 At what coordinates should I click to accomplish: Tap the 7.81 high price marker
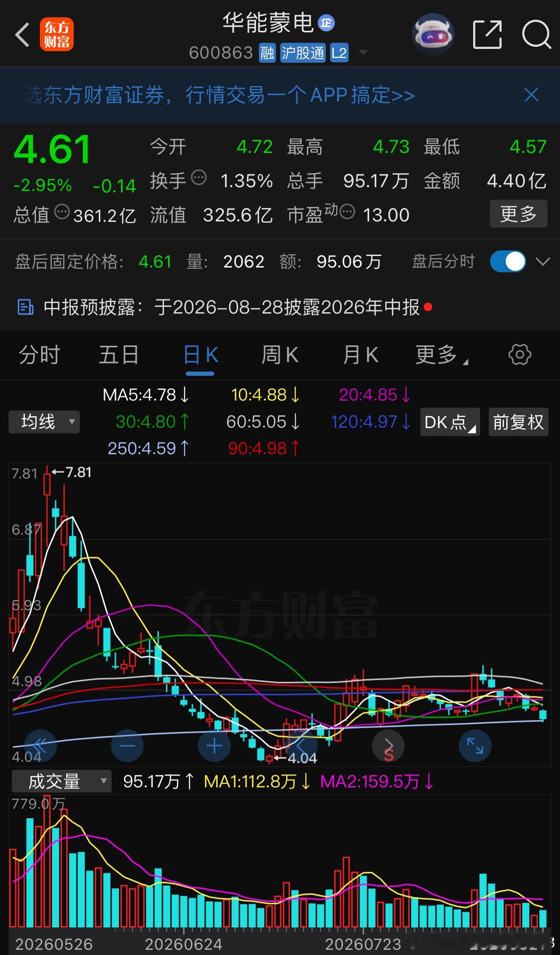tap(72, 472)
